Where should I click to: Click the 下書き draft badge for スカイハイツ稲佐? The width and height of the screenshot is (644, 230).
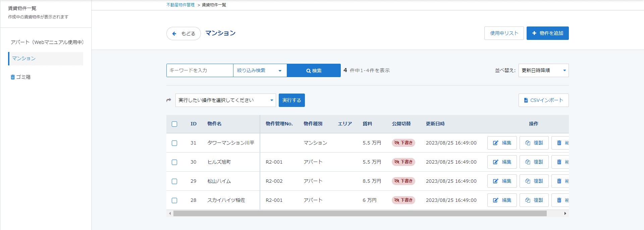(404, 200)
